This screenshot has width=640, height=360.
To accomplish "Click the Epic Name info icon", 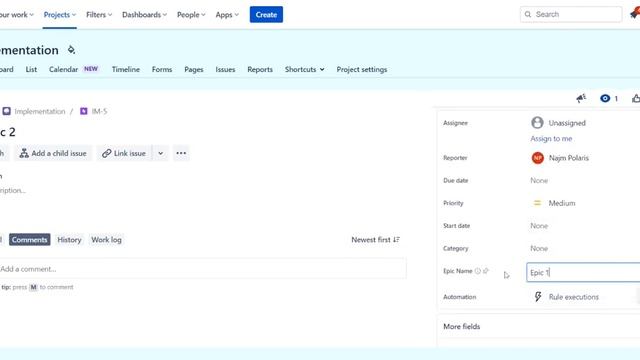I will coord(478,271).
